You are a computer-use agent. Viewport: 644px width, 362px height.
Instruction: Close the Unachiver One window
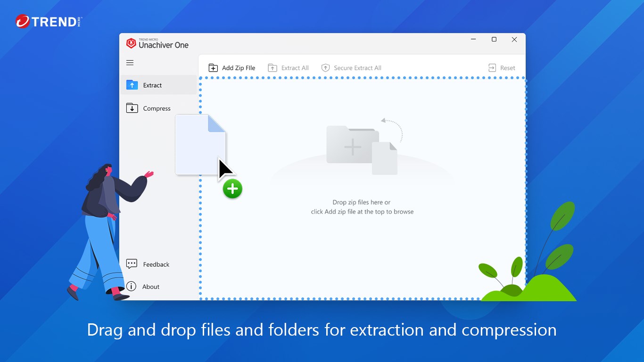point(514,40)
